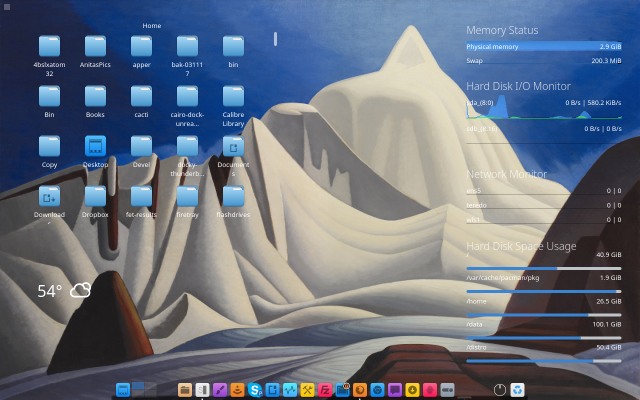The width and height of the screenshot is (640, 400).
Task: Click the Hard Disk I/O Monitor title
Action: pyautogui.click(x=518, y=86)
